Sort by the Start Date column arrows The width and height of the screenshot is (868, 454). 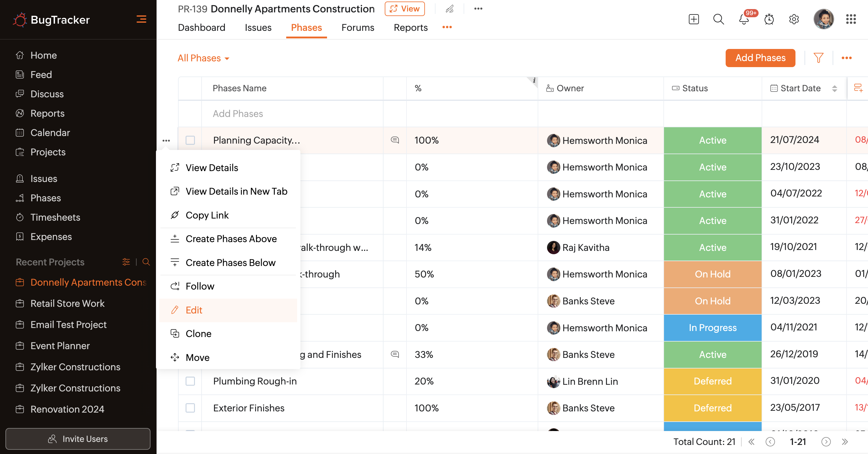pos(834,89)
